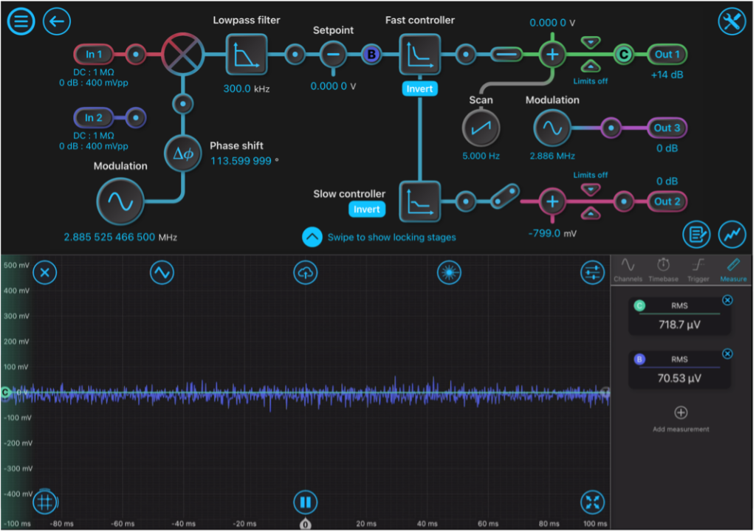Remove the channel C RMS measurement
The image size is (756, 532).
(x=726, y=300)
